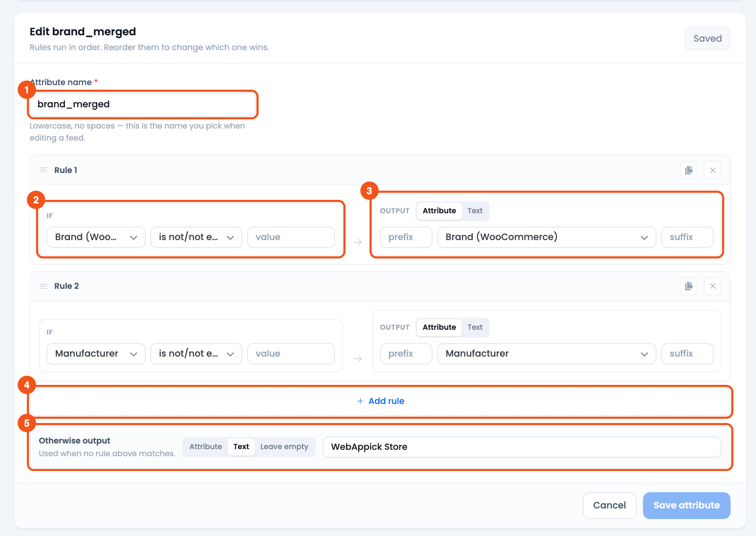Edit the WebAppick Store otherwise text field
The width and height of the screenshot is (756, 536).
click(522, 447)
